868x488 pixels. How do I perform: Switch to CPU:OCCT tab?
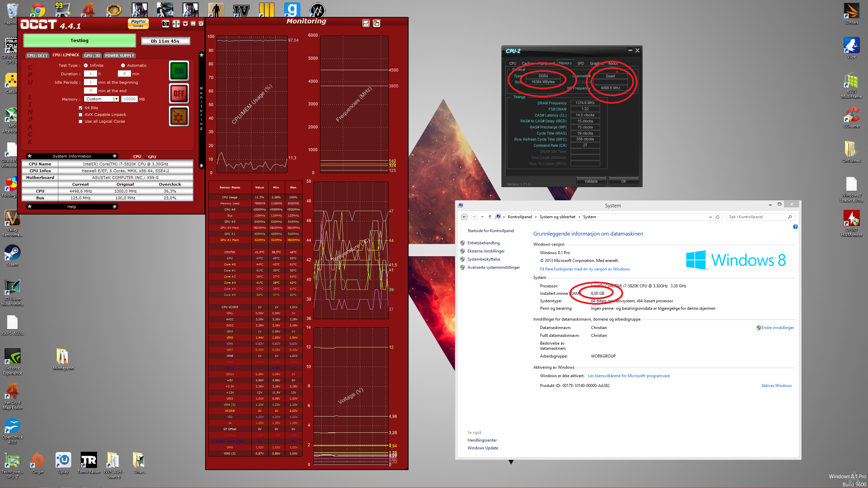(37, 56)
